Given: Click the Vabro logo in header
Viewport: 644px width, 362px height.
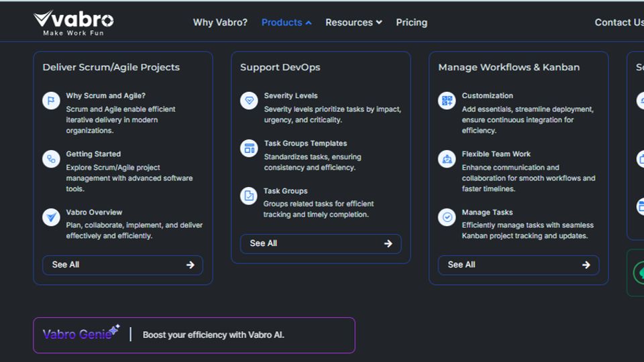Looking at the screenshot, I should (73, 22).
